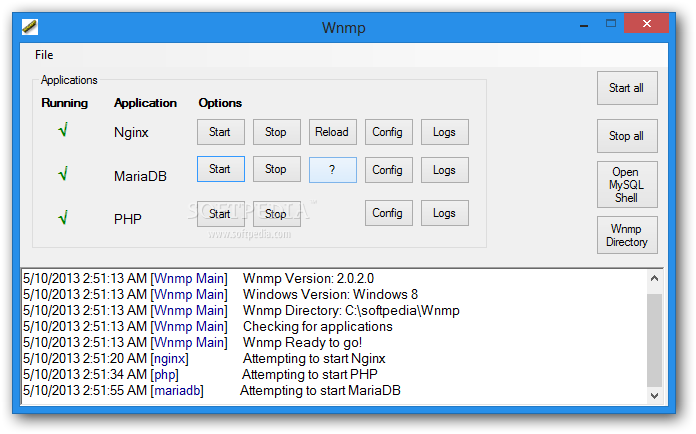Open the File menu
Viewport: 696px width, 434px height.
[x=44, y=55]
